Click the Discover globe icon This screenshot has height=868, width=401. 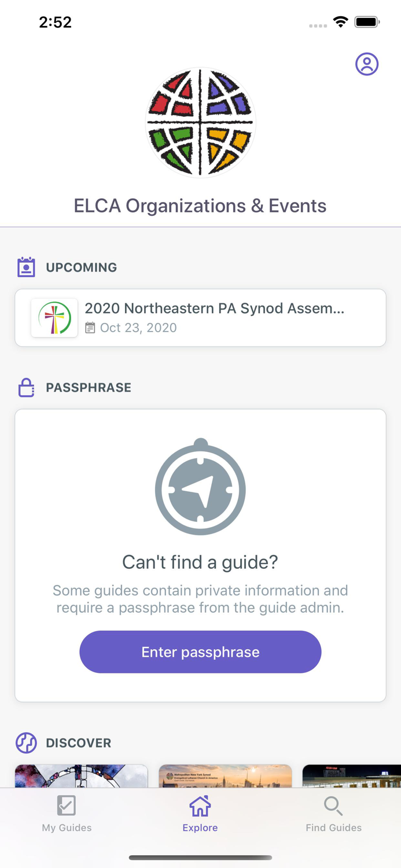click(26, 742)
